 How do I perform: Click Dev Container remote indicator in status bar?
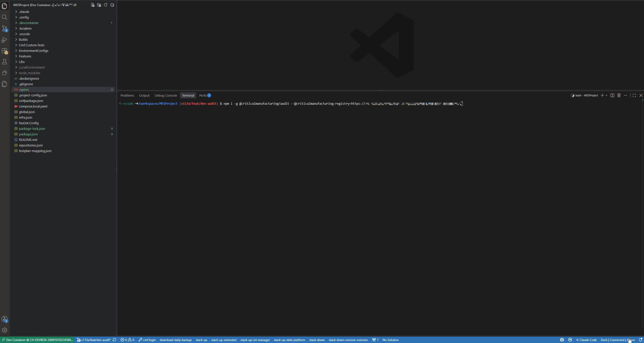37,340
